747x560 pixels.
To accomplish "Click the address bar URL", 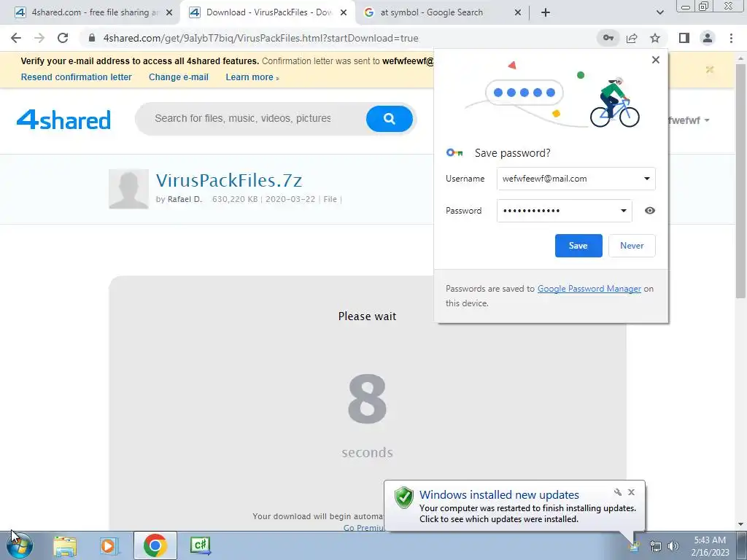I will tap(260, 38).
